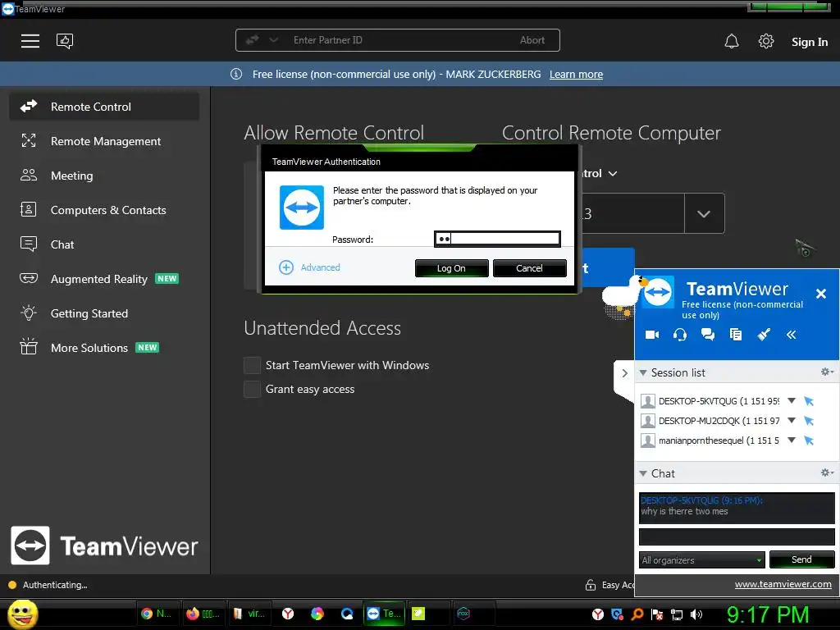Image resolution: width=840 pixels, height=630 pixels.
Task: Click the smiley Start button
Action: click(x=22, y=614)
